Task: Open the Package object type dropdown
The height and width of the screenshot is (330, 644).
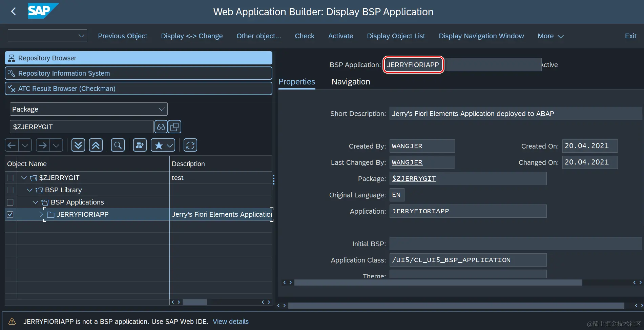Action: click(x=162, y=109)
